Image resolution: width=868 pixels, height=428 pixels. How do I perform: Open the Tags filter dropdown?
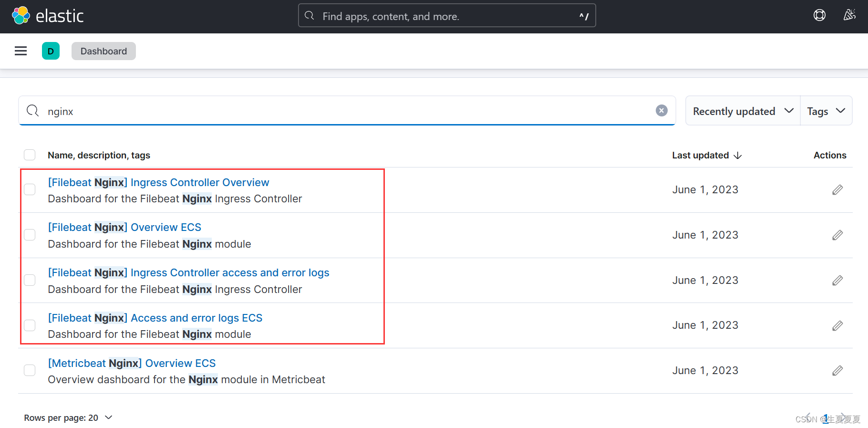click(x=826, y=111)
